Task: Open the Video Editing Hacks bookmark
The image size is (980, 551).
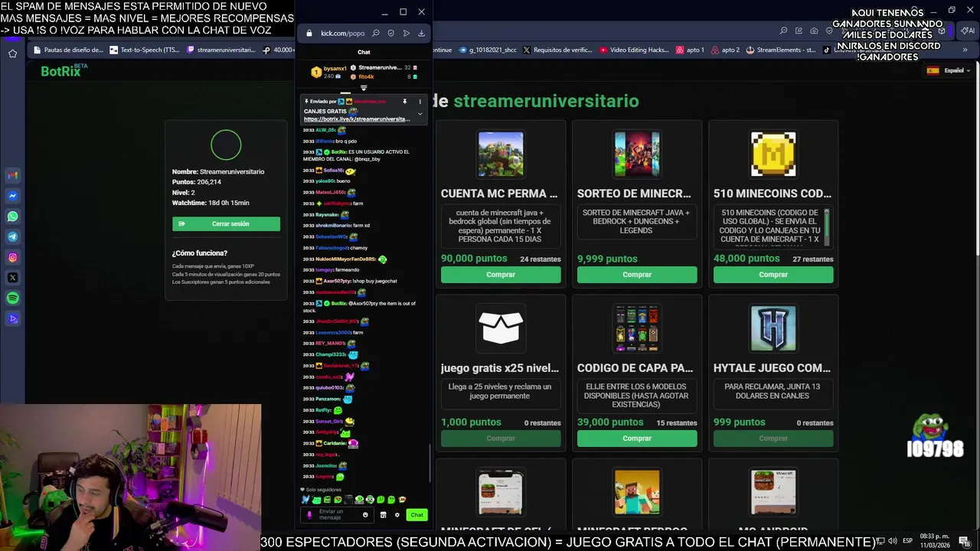Action: point(634,51)
